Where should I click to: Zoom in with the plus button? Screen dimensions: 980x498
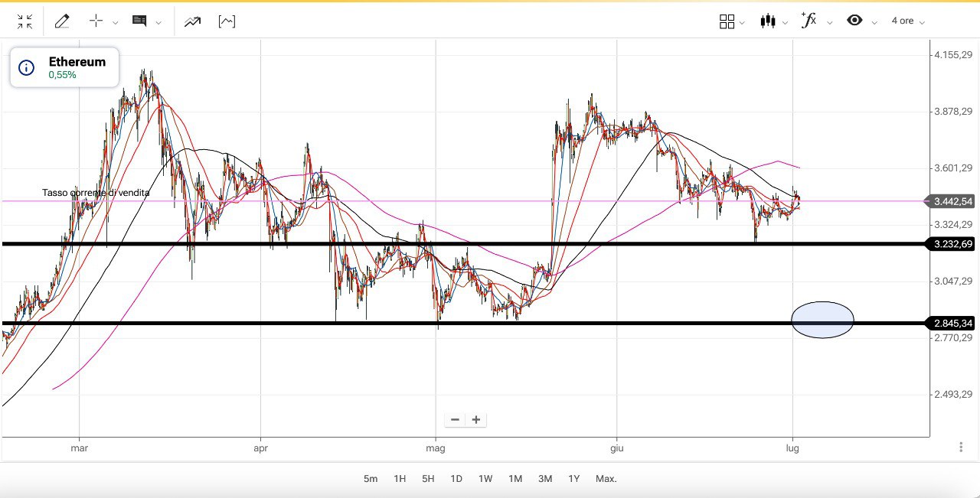pyautogui.click(x=476, y=419)
